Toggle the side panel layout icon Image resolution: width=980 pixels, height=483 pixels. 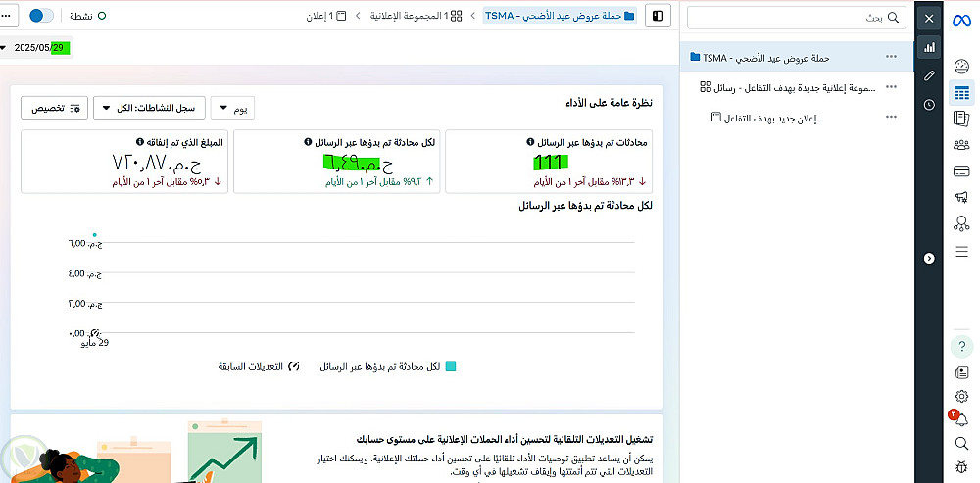658,16
